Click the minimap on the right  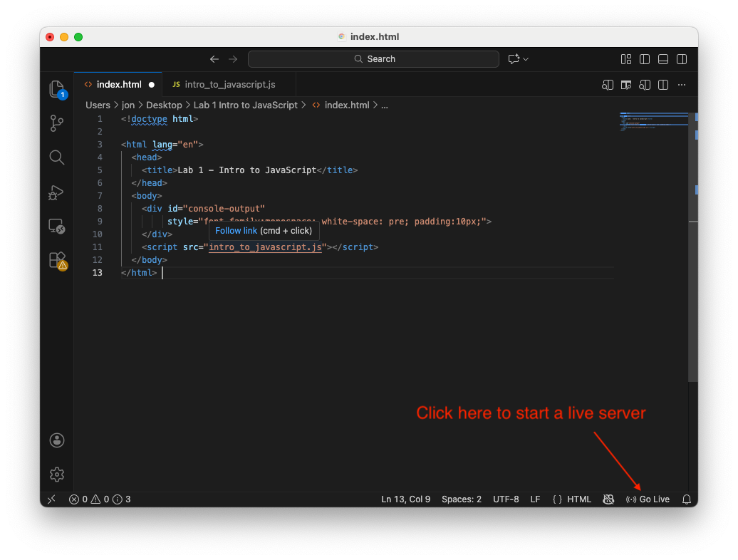coord(652,121)
